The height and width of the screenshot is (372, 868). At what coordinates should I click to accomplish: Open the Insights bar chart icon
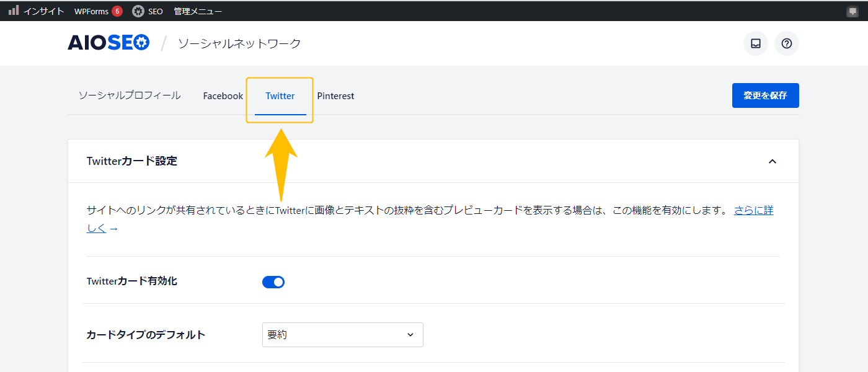pyautogui.click(x=14, y=11)
